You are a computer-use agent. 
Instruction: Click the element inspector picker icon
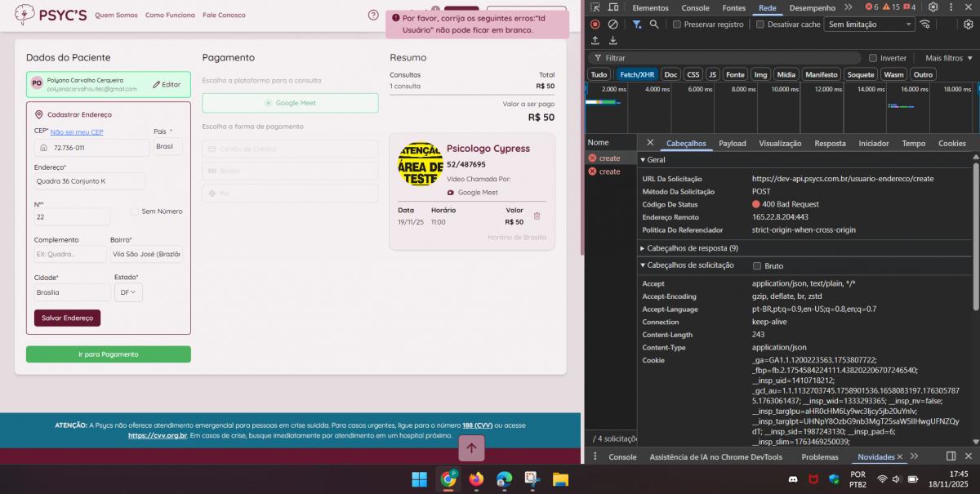[x=595, y=7]
